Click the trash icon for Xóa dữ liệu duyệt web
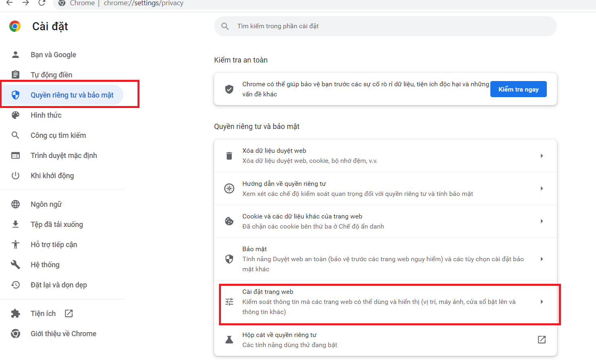This screenshot has height=364, width=596. 229,156
